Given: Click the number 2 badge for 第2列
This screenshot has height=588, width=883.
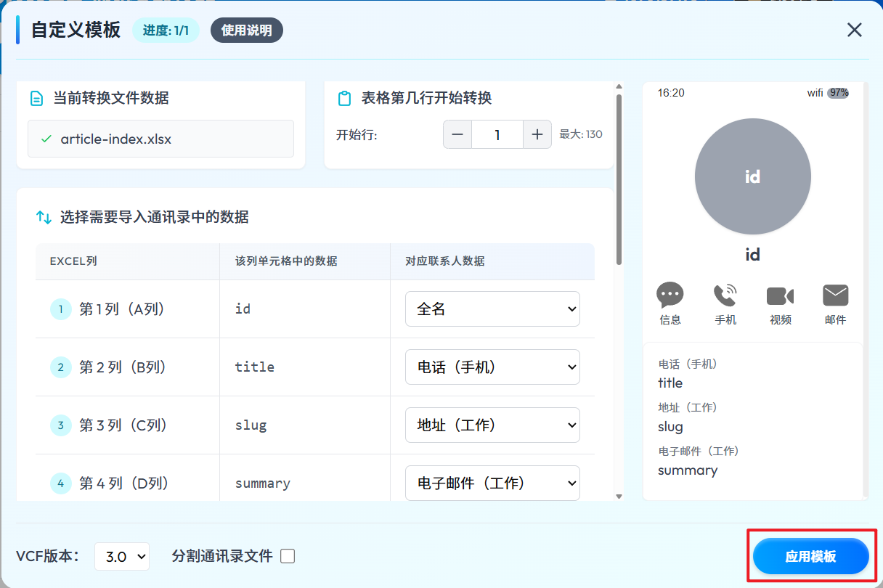Looking at the screenshot, I should point(61,367).
